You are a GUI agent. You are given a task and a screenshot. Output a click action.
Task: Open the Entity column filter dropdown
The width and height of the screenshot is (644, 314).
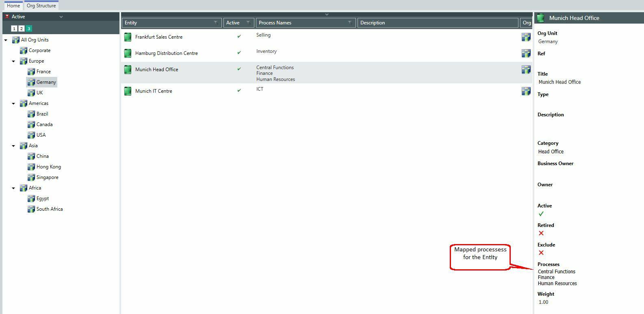pyautogui.click(x=215, y=23)
